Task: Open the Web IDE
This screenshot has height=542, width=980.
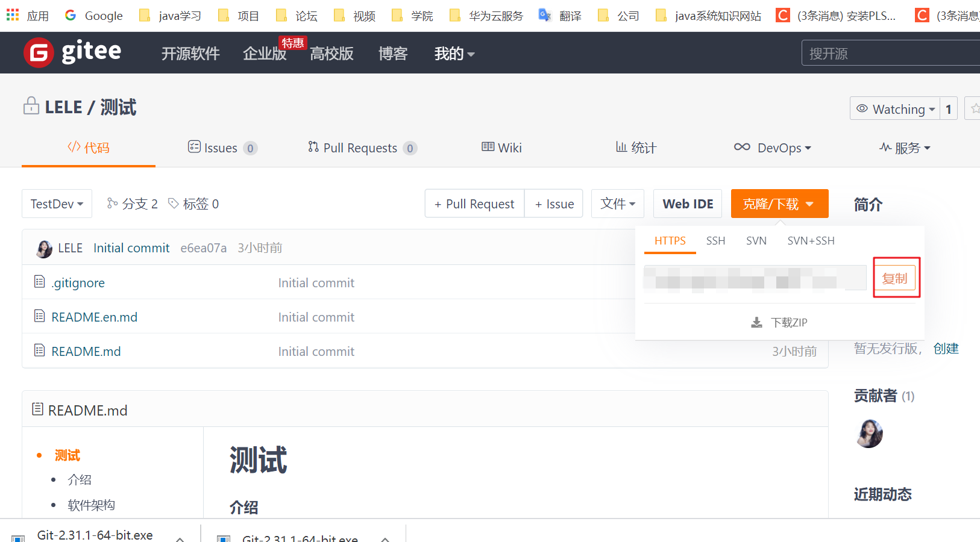Action: [687, 204]
